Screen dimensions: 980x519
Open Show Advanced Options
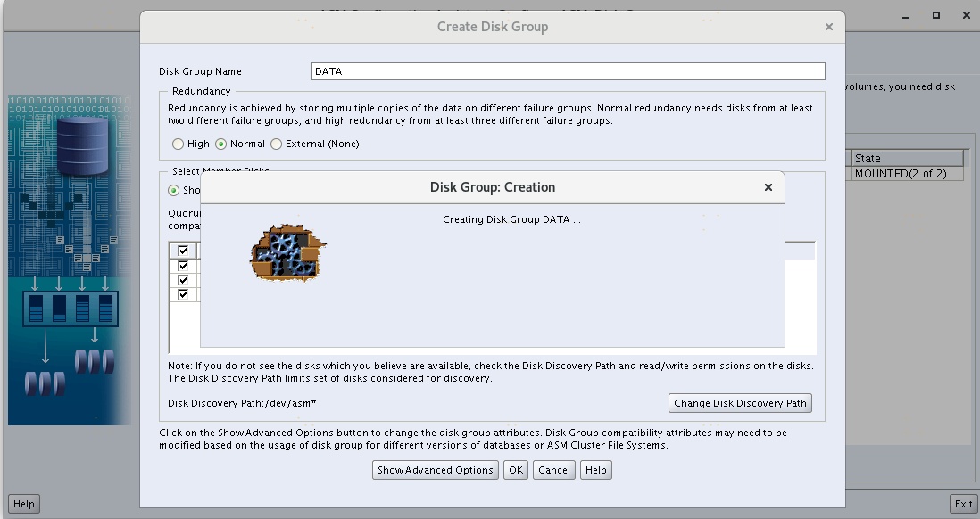pos(435,470)
